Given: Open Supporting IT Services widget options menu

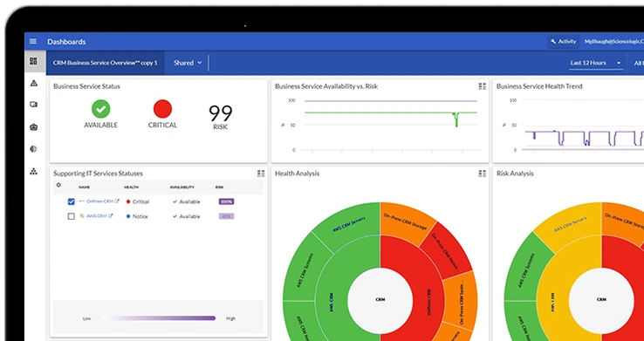Looking at the screenshot, I should 261,174.
